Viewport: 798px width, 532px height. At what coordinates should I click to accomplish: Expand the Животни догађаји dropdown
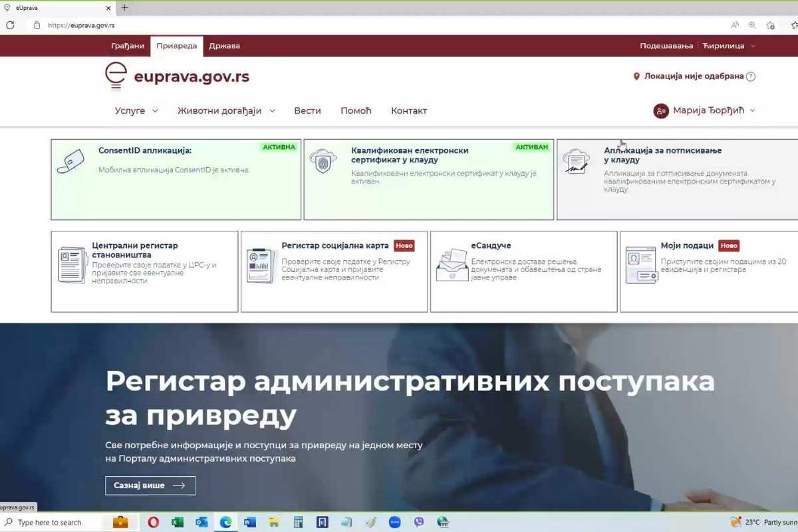[x=226, y=111]
